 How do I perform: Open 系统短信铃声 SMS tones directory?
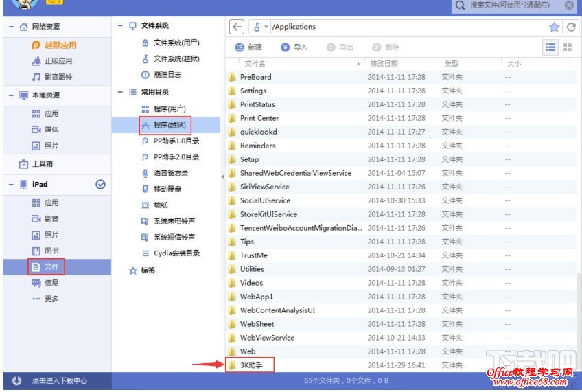coord(168,237)
